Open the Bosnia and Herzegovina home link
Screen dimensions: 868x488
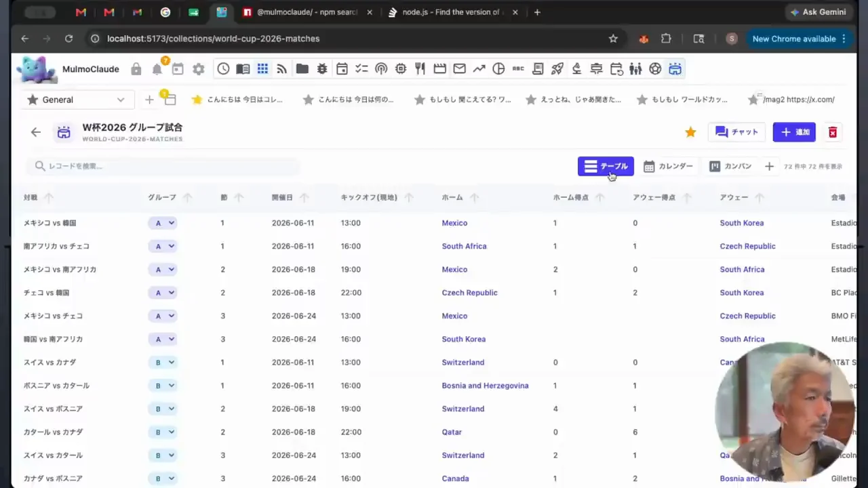click(x=485, y=386)
